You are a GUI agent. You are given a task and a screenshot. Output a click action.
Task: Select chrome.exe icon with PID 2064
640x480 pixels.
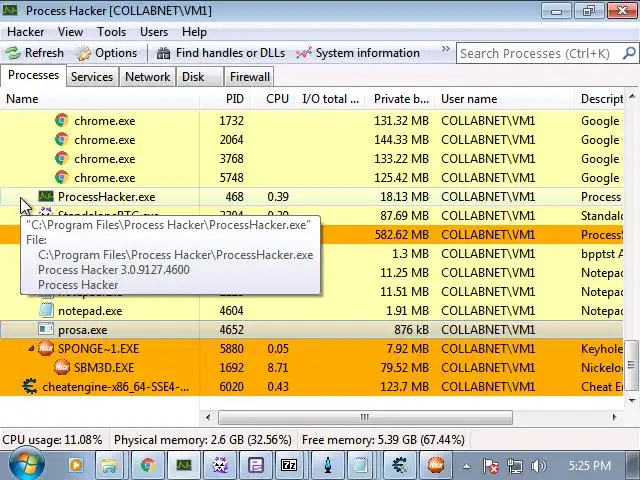tap(62, 140)
